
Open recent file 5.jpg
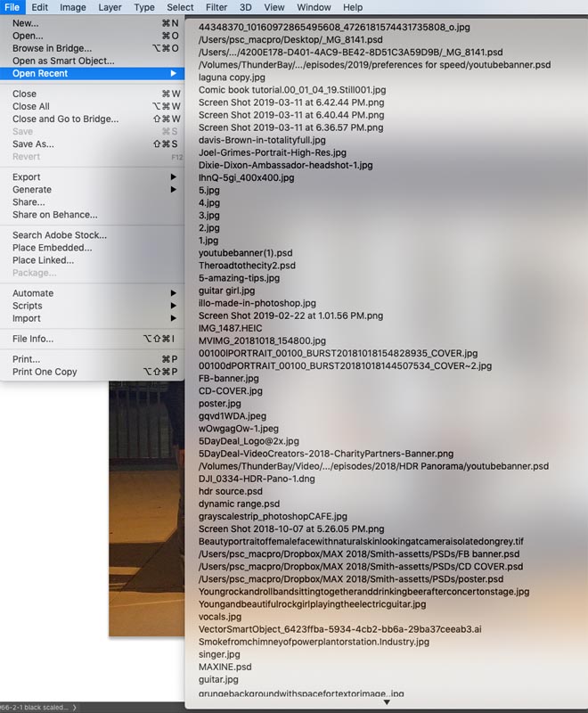point(209,191)
